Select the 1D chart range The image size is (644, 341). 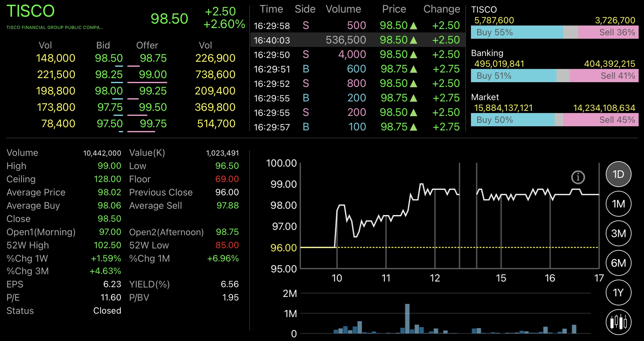[x=618, y=174]
